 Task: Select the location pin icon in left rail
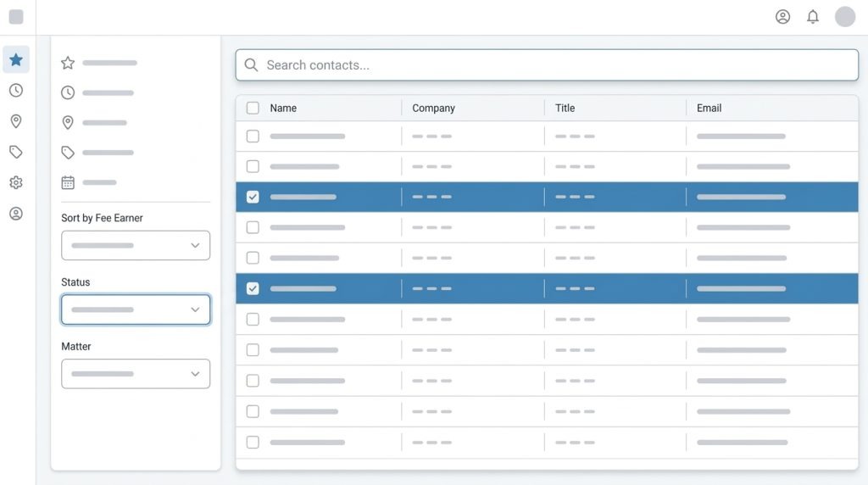pos(16,121)
